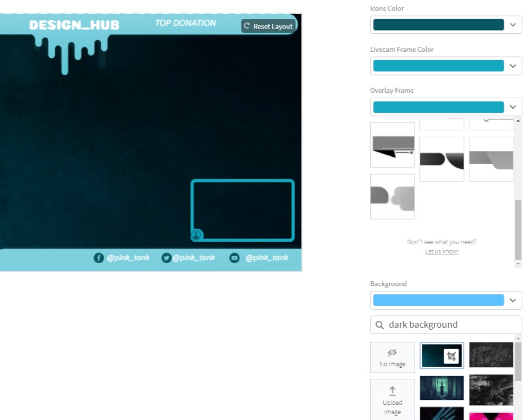Choose the grungy dark texture background thumbnail

click(491, 355)
